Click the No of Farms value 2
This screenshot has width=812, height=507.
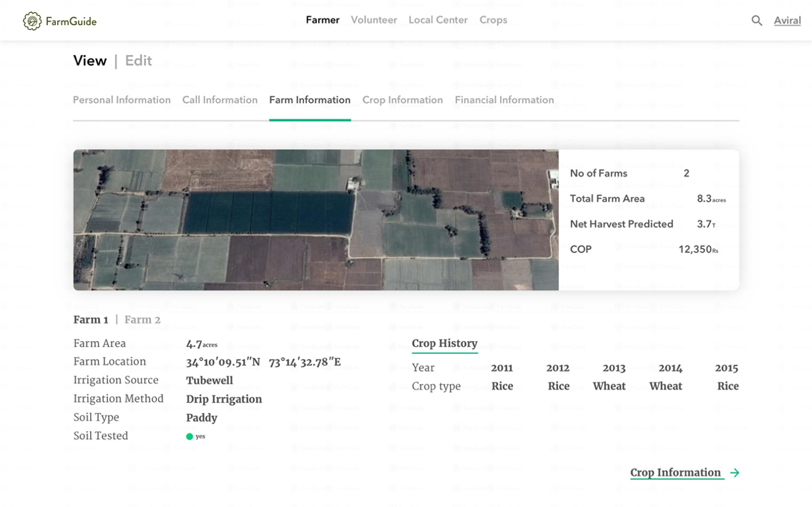click(x=686, y=174)
